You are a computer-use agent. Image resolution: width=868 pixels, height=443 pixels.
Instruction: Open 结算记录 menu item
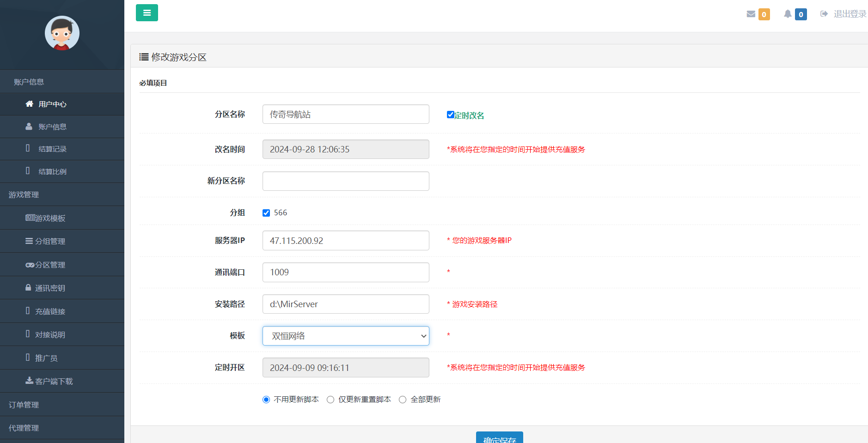[62, 149]
